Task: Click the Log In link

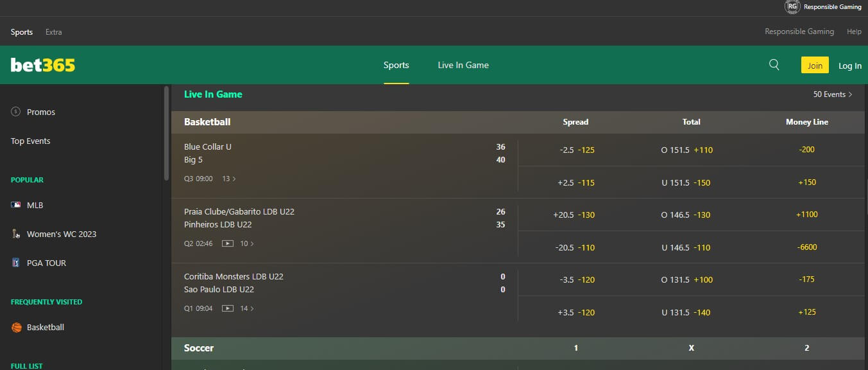Action: coord(850,66)
